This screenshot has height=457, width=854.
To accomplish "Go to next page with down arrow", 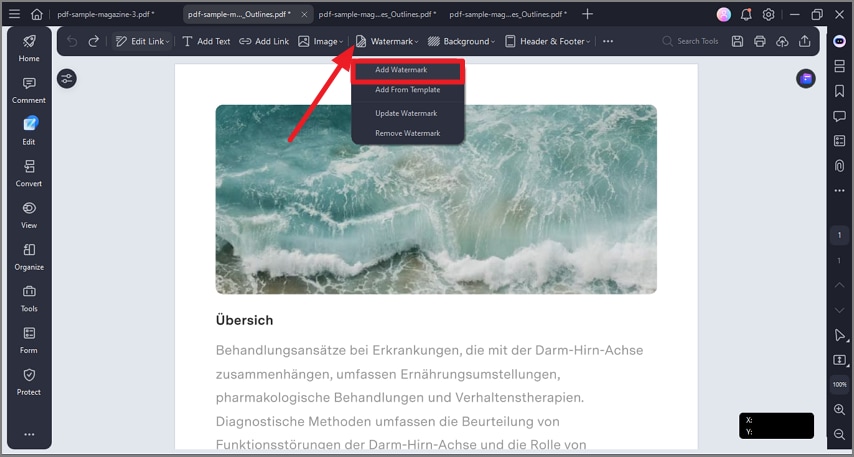I will pos(839,310).
